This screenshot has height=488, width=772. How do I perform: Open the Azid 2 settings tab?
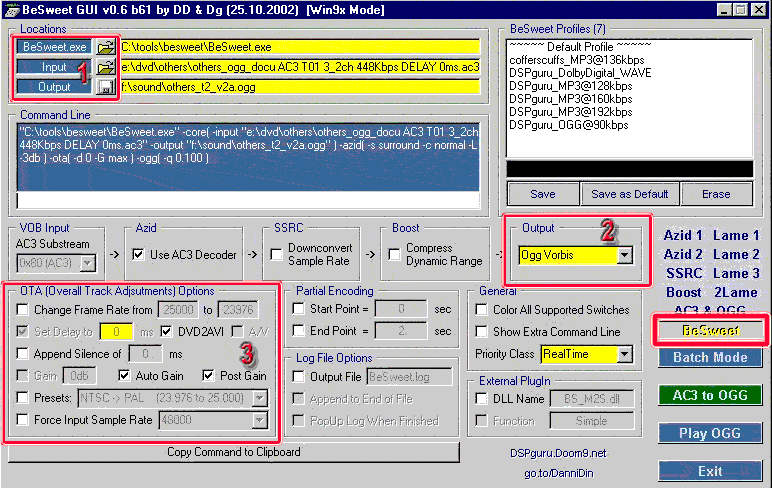click(683, 255)
